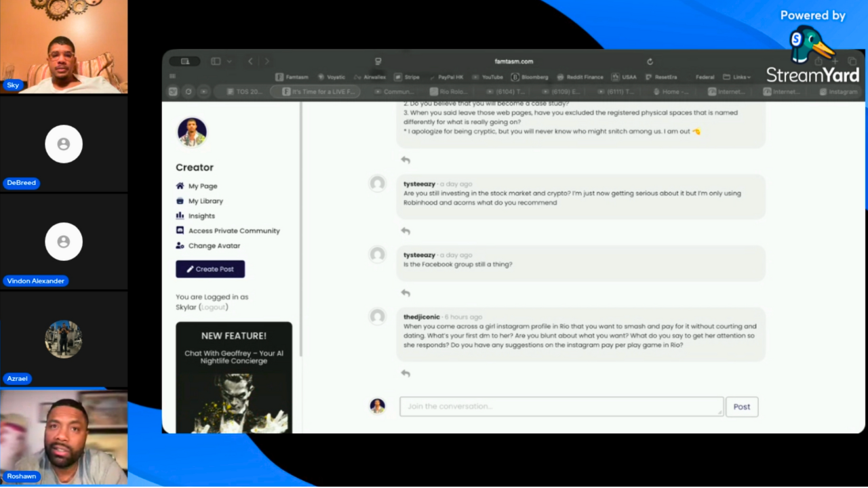Reload the page with Safari's refresh icon

pyautogui.click(x=650, y=62)
